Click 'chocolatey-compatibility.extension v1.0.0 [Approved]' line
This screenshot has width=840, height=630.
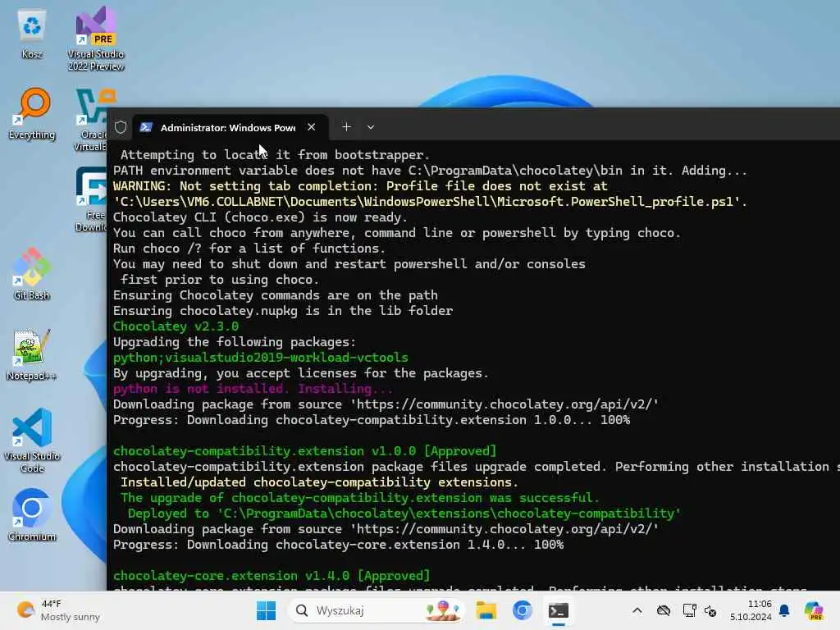304,450
